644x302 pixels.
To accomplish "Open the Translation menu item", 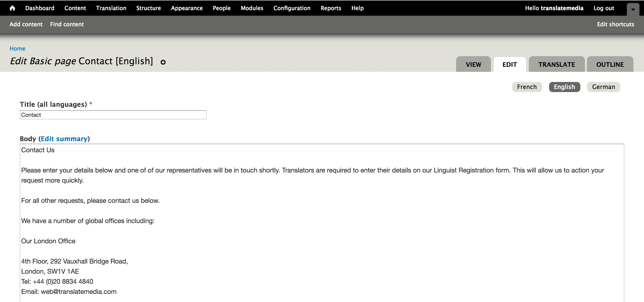I will click(111, 8).
